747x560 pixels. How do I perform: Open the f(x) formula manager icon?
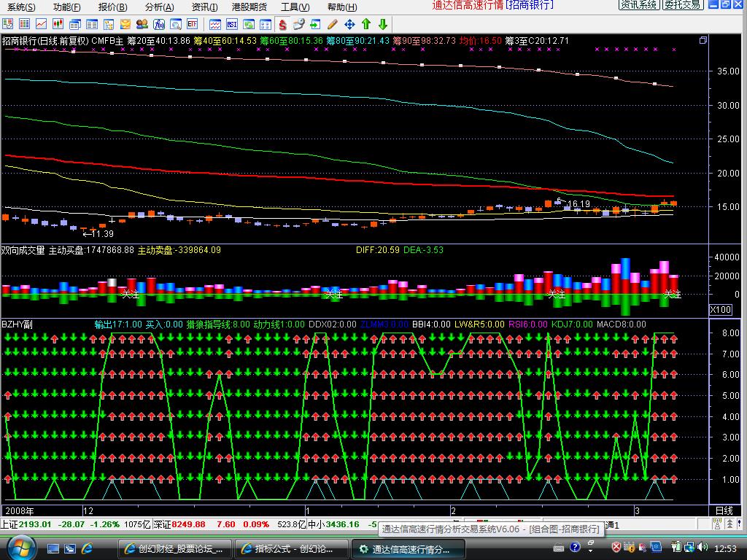pyautogui.click(x=158, y=24)
